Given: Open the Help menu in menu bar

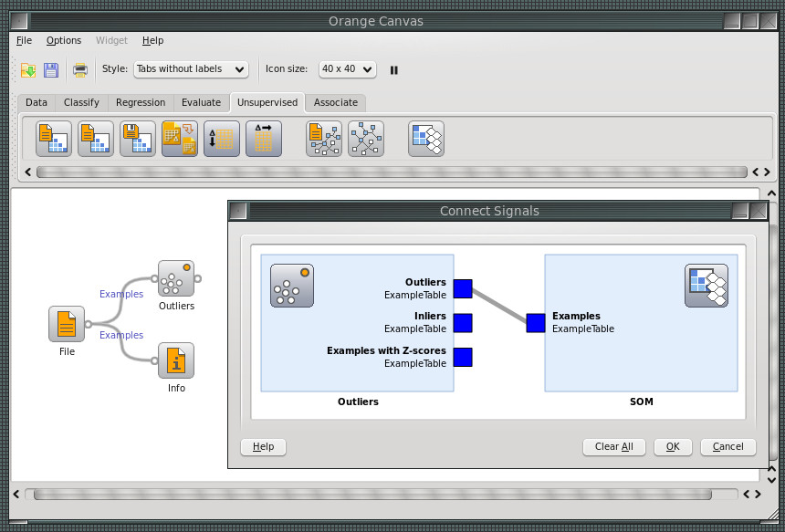Looking at the screenshot, I should (152, 40).
